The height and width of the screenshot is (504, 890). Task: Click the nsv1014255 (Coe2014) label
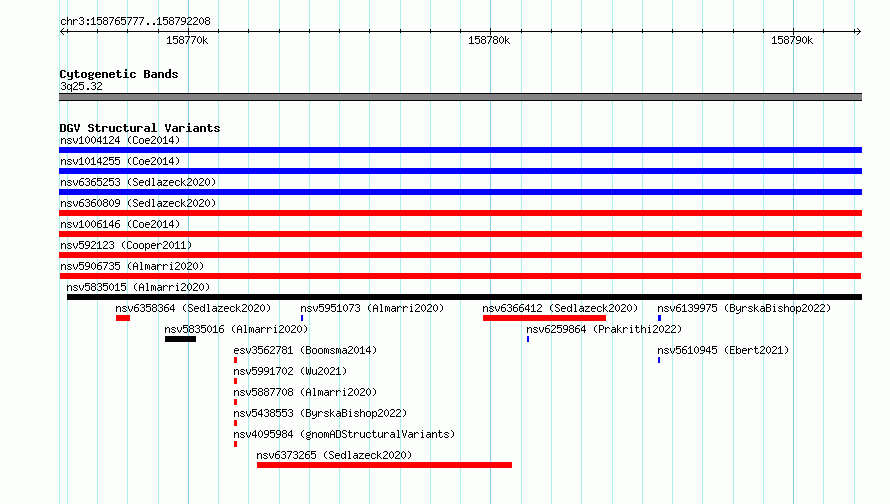click(120, 161)
